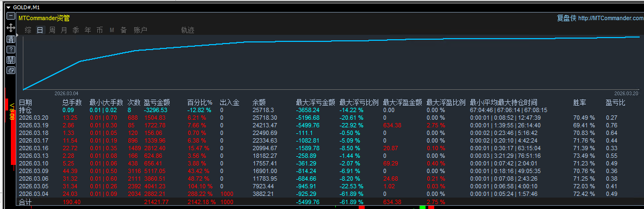
Task: Open the 币 currency tab
Action: tap(99, 30)
